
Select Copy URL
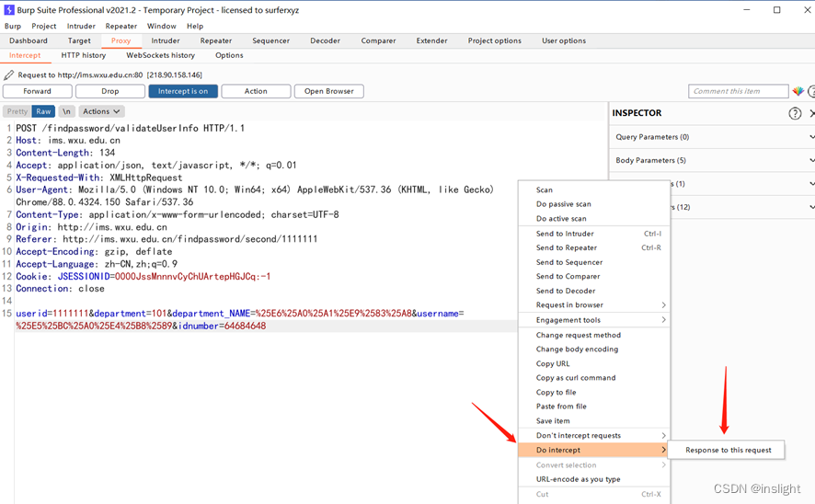[x=594, y=363]
